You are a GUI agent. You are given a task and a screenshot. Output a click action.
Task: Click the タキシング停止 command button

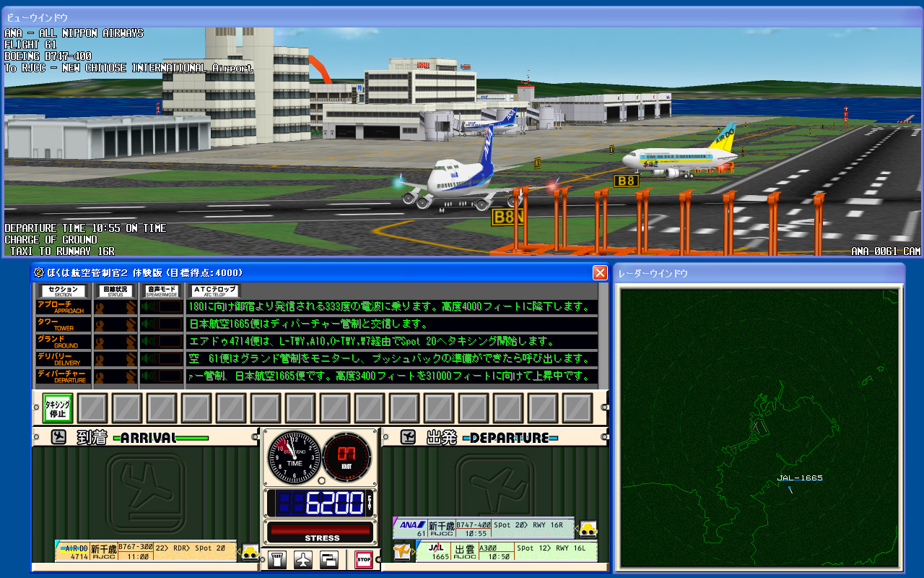[58, 409]
